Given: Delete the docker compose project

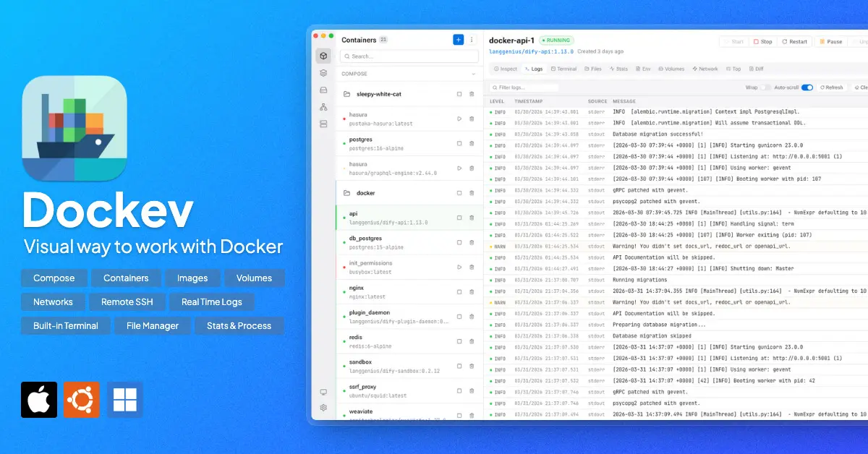Looking at the screenshot, I should coord(472,193).
